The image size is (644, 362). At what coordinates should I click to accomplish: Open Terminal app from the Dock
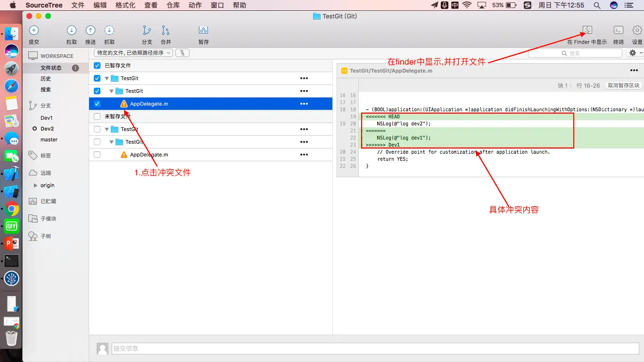click(11, 261)
